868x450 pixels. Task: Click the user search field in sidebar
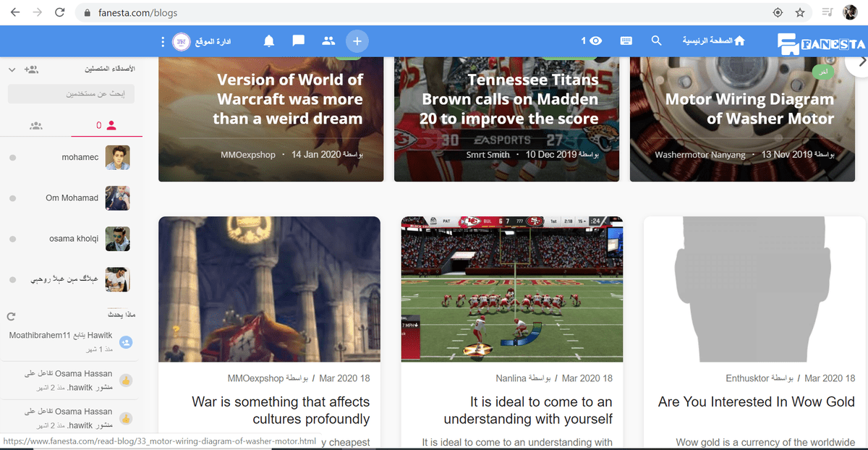coord(71,94)
